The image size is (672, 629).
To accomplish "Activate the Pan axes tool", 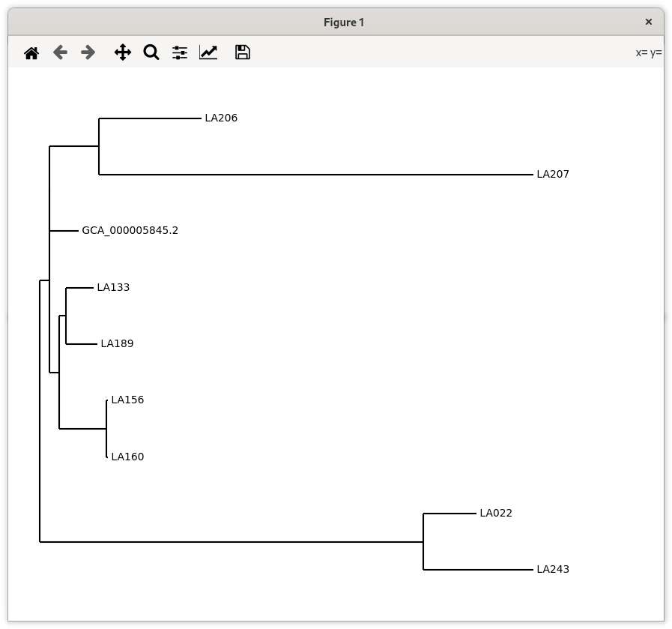I will (123, 52).
